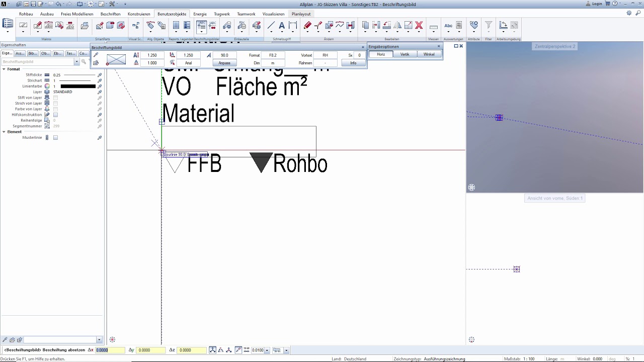
Task: Open the dropdown arrow under the Filter icon
Action: coord(489,33)
